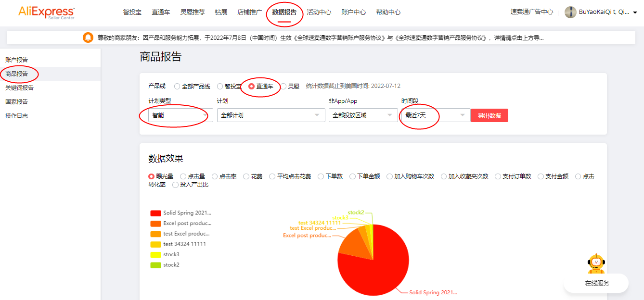Select the 点击量 metric radio button
The image size is (644, 300).
coord(183,176)
